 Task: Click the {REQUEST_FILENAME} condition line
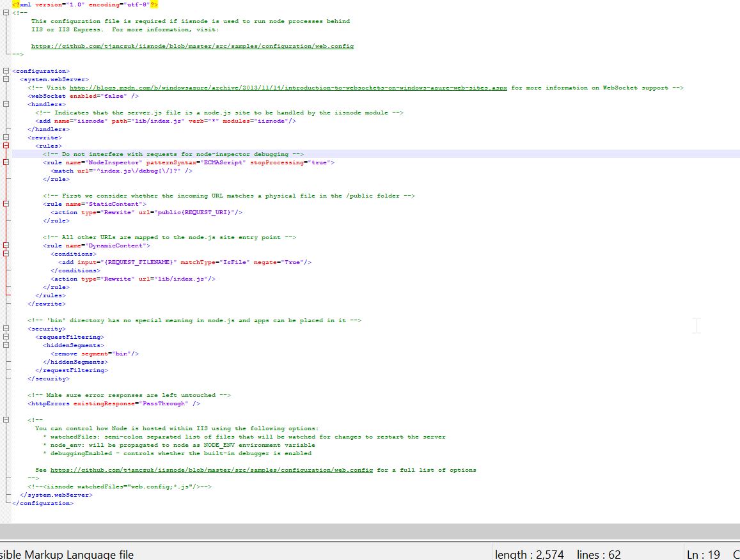(185, 262)
